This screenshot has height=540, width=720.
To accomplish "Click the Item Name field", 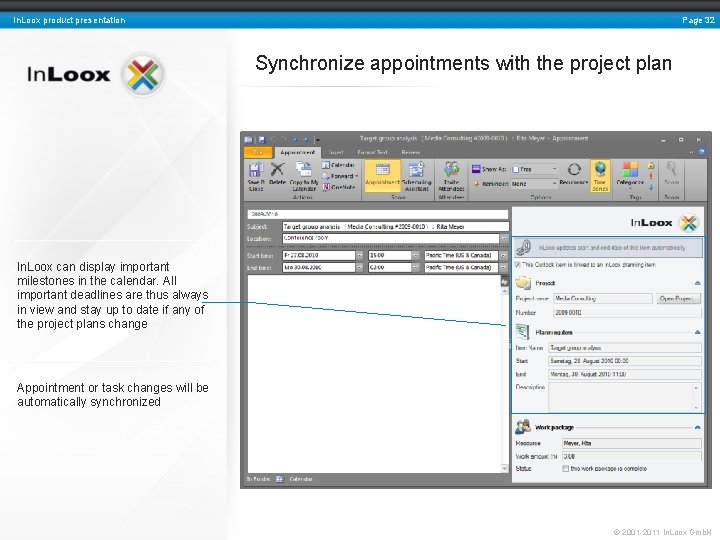I will [x=625, y=348].
